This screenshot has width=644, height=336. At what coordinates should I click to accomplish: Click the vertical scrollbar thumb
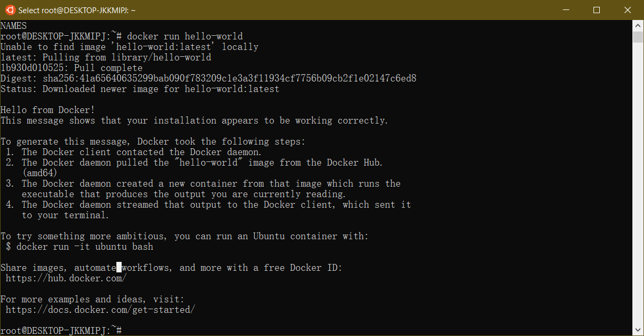pyautogui.click(x=638, y=37)
